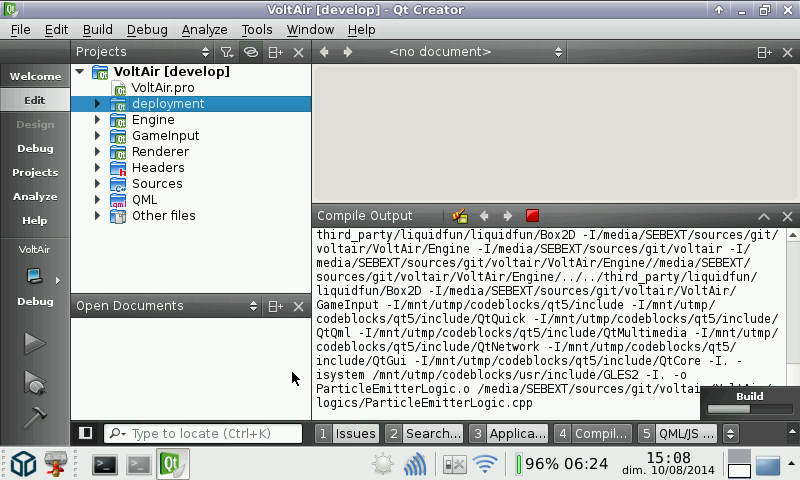Close the Open Documents panel
The width and height of the screenshot is (800, 480).
point(299,307)
